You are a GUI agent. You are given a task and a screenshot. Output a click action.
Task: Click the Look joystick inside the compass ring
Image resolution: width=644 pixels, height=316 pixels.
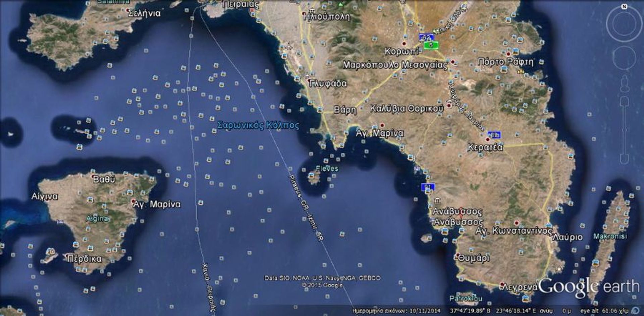point(624,24)
